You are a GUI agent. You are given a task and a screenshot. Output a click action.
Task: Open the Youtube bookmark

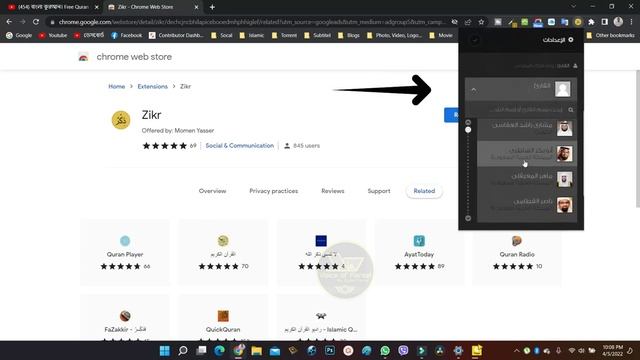[53, 36]
